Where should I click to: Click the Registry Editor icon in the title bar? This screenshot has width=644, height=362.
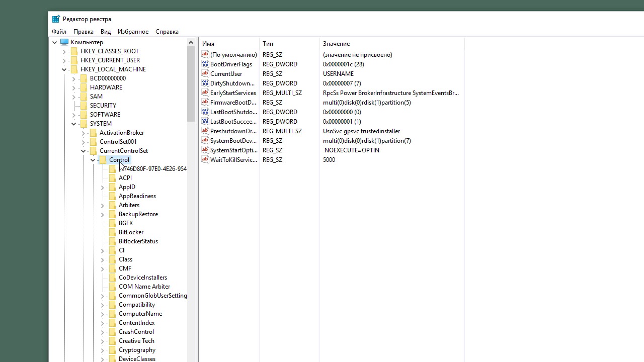coord(56,19)
